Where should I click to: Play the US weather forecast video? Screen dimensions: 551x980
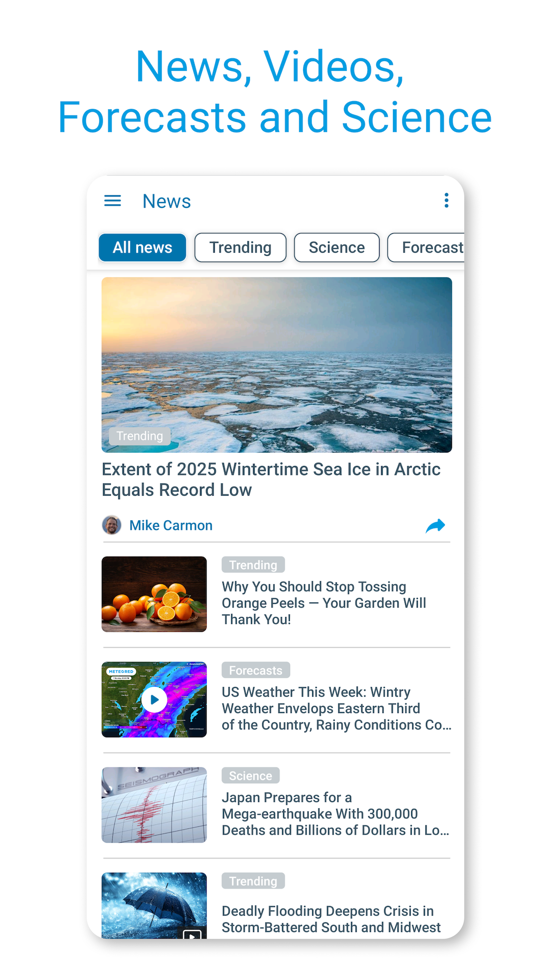(154, 700)
